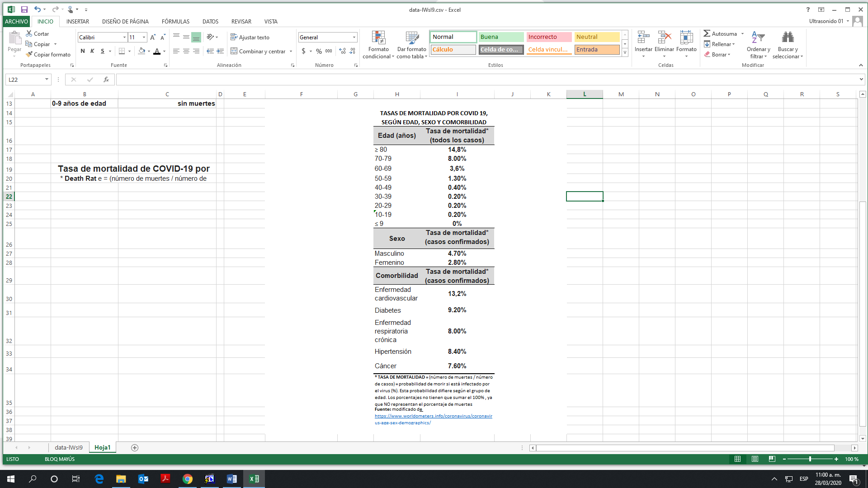Toggle Ajustar texto wrap text
868x488 pixels.
(250, 38)
